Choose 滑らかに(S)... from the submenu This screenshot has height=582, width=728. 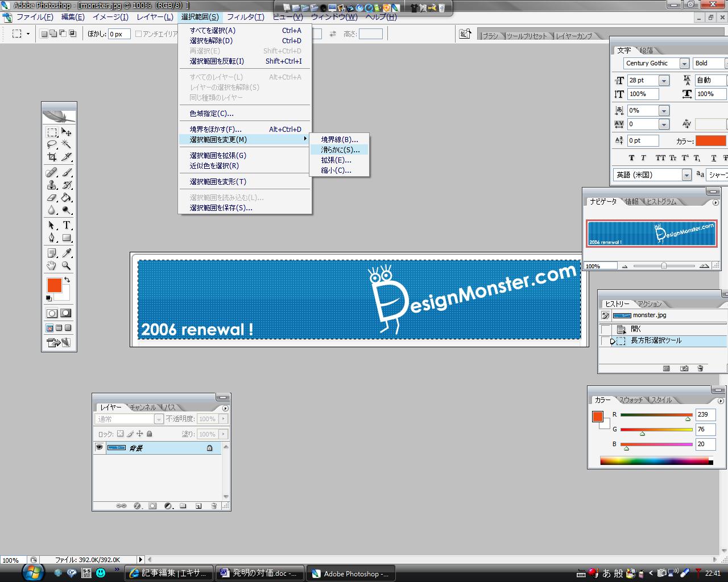[340, 150]
